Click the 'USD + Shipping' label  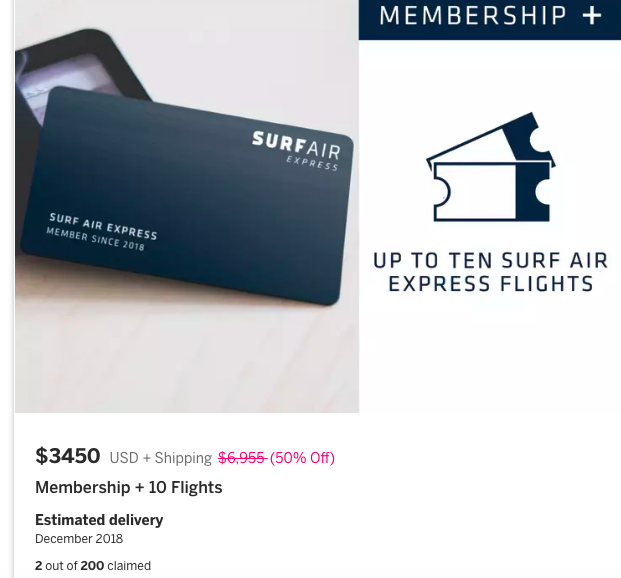coord(160,458)
